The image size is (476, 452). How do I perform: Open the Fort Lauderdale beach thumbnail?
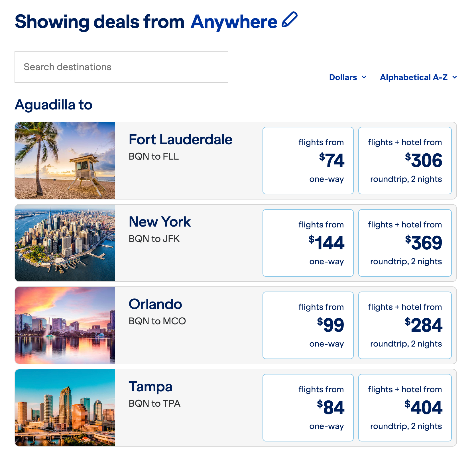[x=65, y=160]
